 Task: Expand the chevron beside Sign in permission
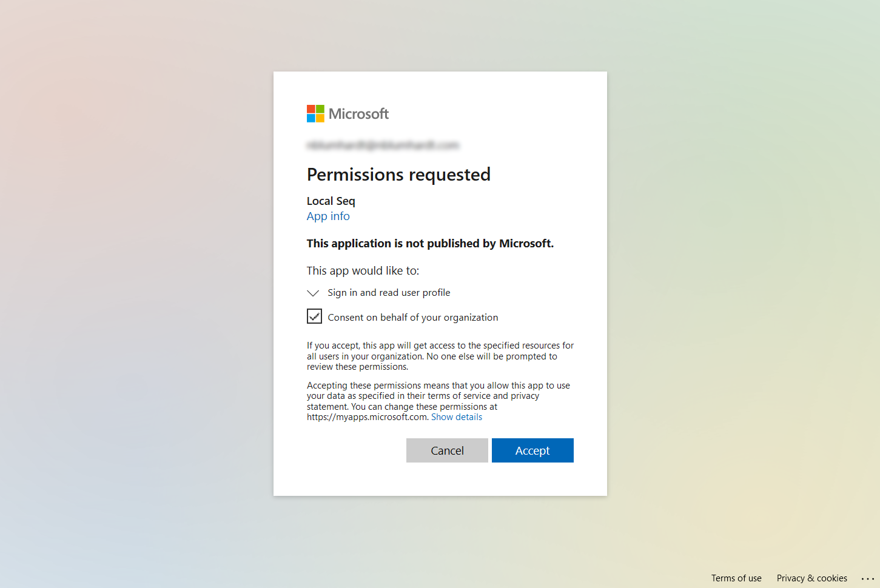tap(313, 293)
